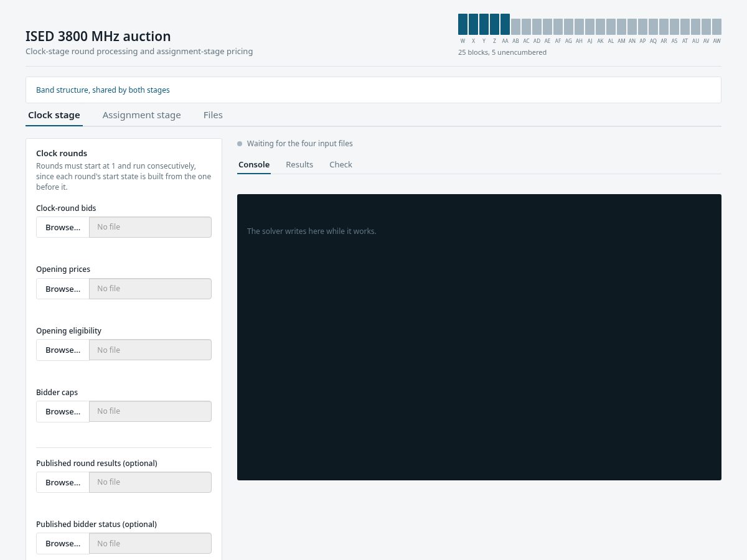747x560 pixels.
Task: Browse for the Bidder caps file
Action: (63, 411)
